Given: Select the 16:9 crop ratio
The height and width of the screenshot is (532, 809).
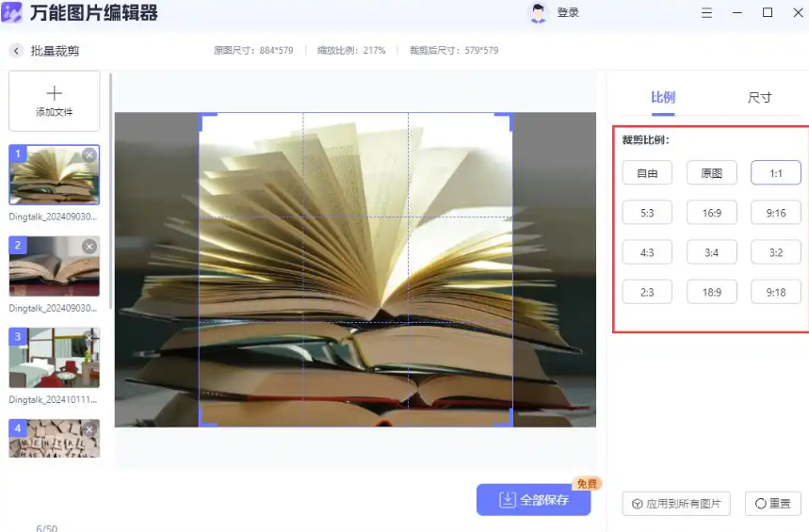Looking at the screenshot, I should tap(711, 213).
